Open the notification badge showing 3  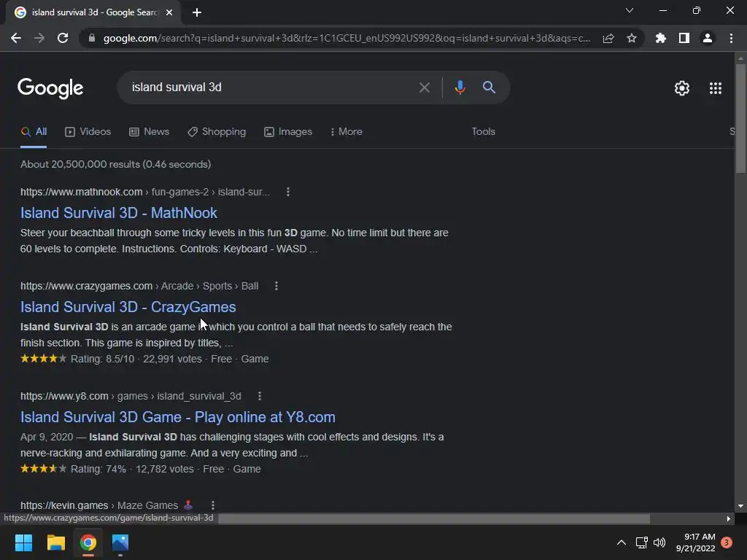point(727,542)
